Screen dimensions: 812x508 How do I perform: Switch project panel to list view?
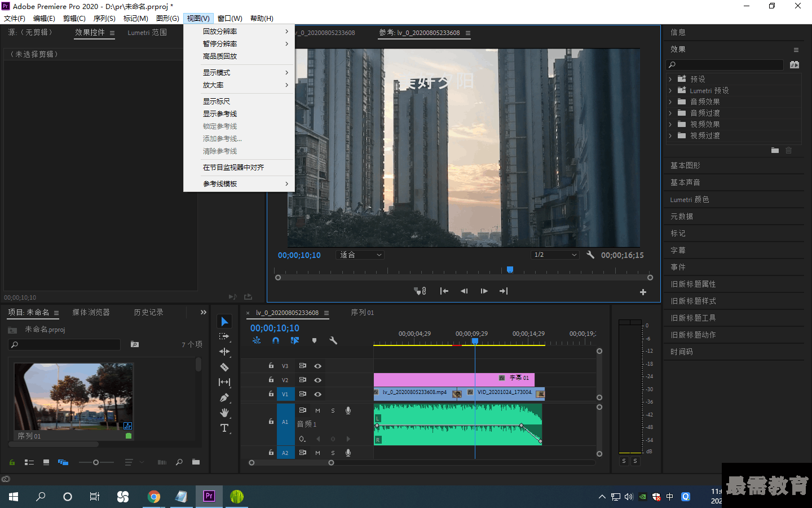tap(29, 462)
